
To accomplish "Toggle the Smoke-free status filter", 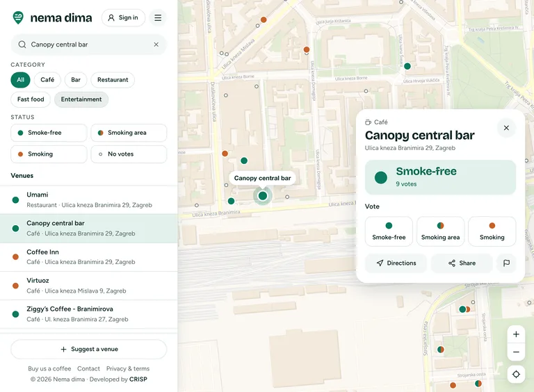I will (49, 133).
